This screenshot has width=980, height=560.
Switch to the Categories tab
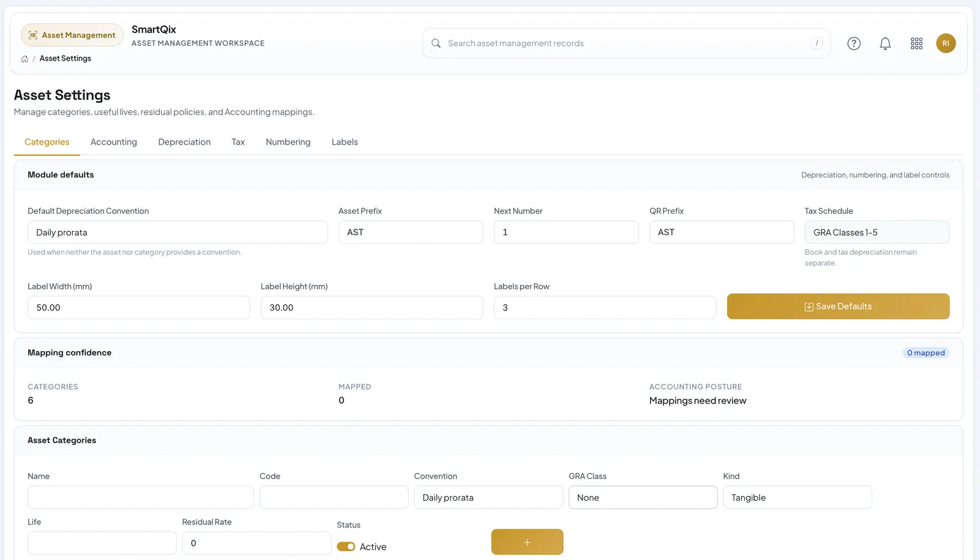click(47, 142)
